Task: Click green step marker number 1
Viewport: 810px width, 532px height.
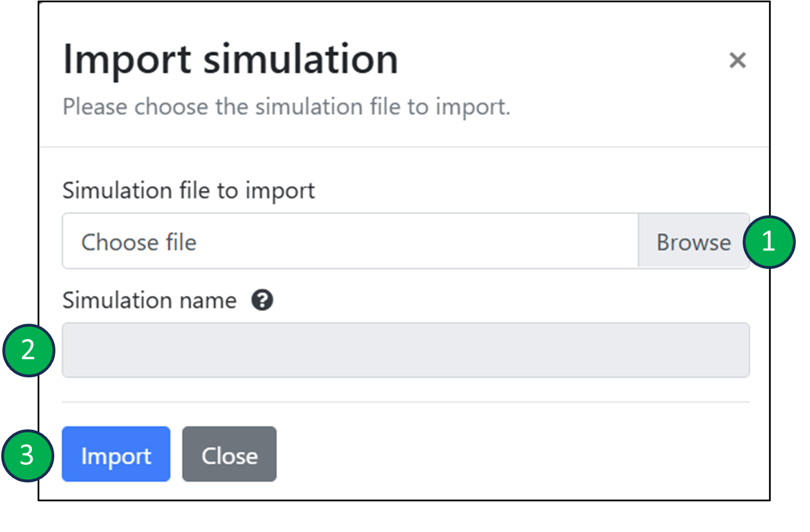Action: pos(768,242)
